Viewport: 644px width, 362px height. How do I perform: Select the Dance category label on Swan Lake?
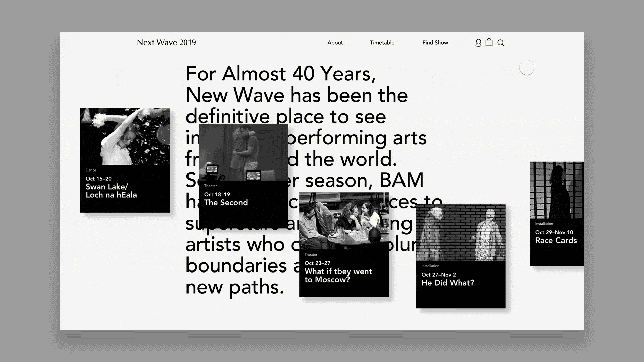tap(91, 170)
